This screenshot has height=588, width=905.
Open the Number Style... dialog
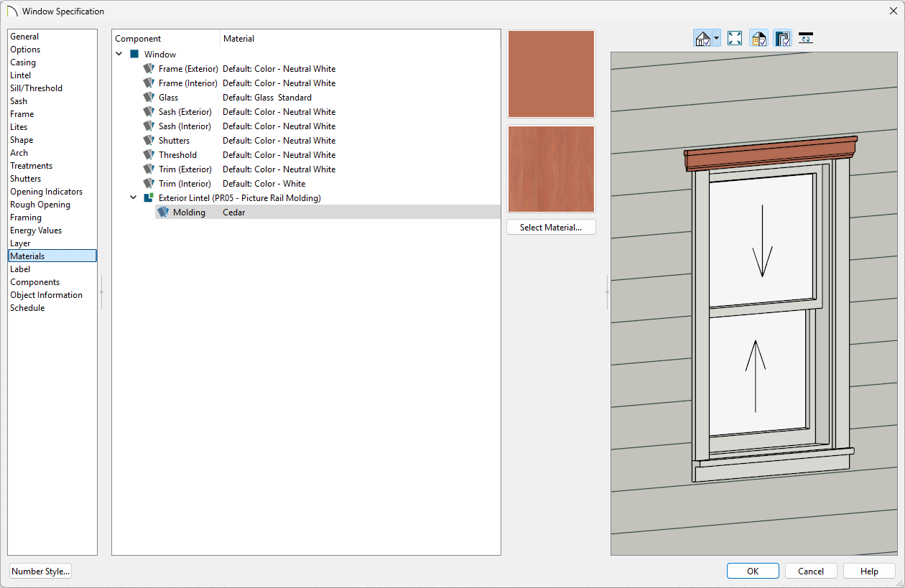click(41, 571)
